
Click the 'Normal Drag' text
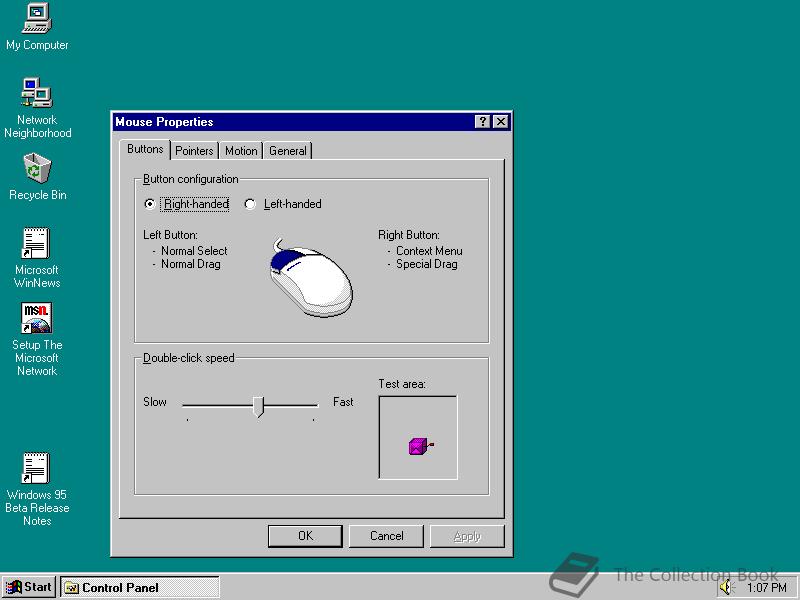click(x=191, y=264)
